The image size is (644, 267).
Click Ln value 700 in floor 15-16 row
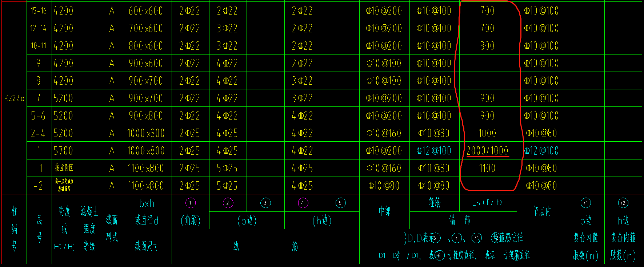tap(487, 11)
